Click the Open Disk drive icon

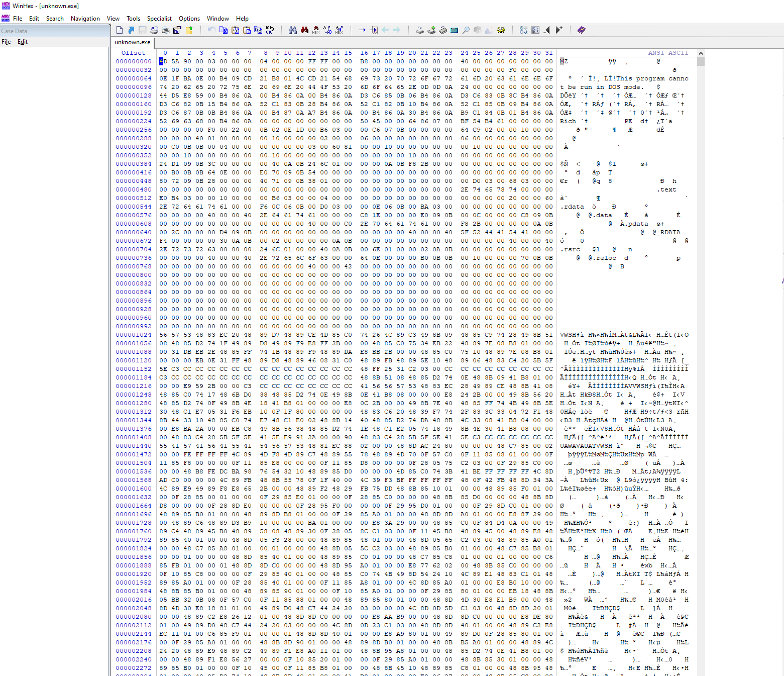420,30
